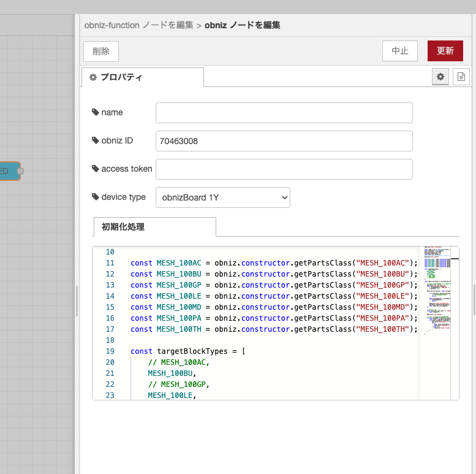The width and height of the screenshot is (476, 474).
Task: Click the MESH_100LE entry on line 23
Action: 172,396
